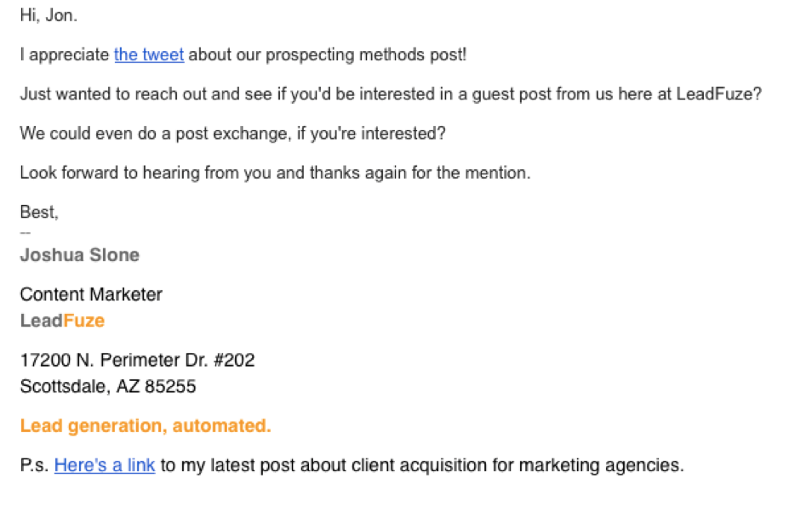Image resolution: width=812 pixels, height=512 pixels.
Task: Click the 'Content Marketer' job title
Action: [91, 294]
